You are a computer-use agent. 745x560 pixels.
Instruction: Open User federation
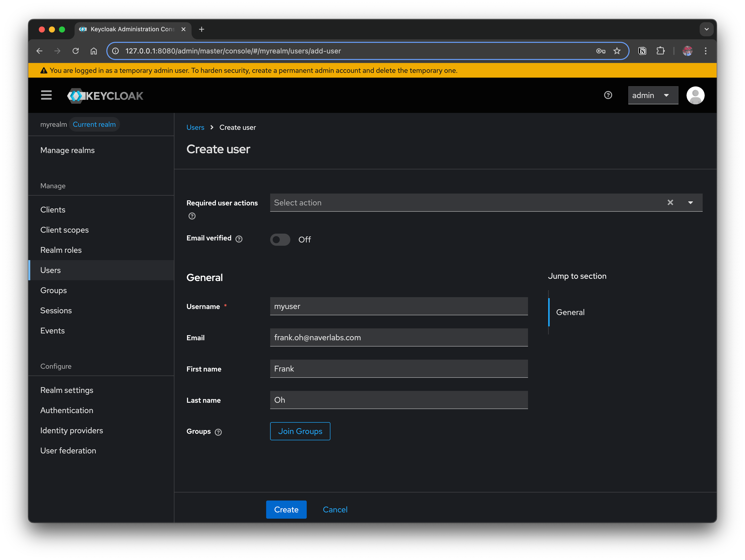(68, 451)
